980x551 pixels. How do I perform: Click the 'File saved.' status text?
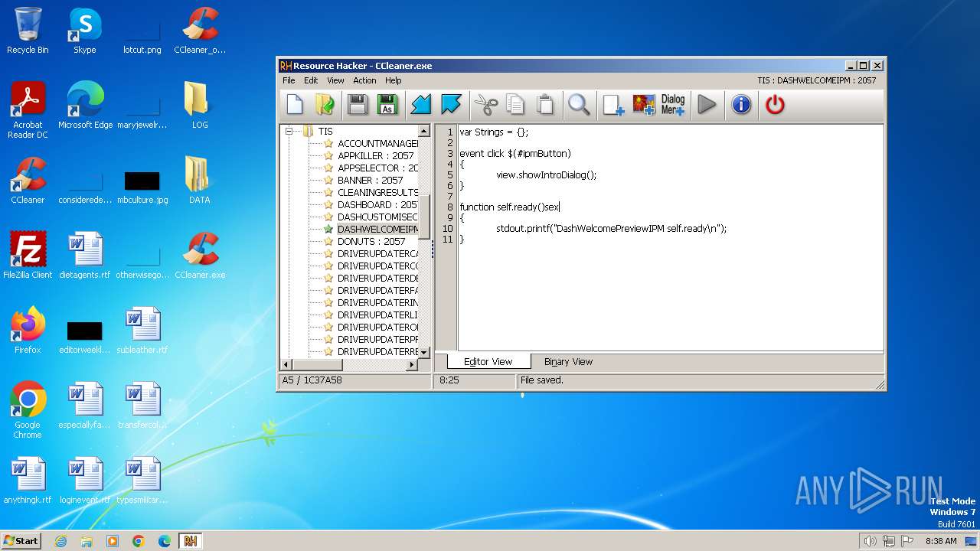541,380
